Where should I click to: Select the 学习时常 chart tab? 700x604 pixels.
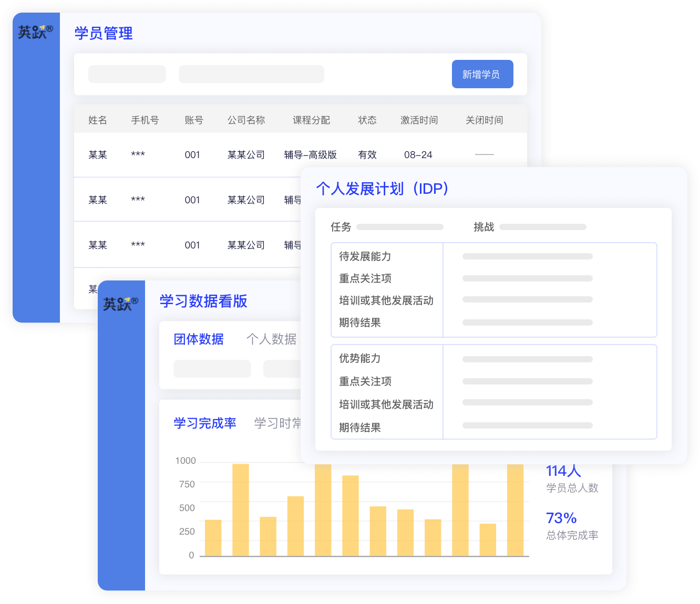tap(277, 423)
